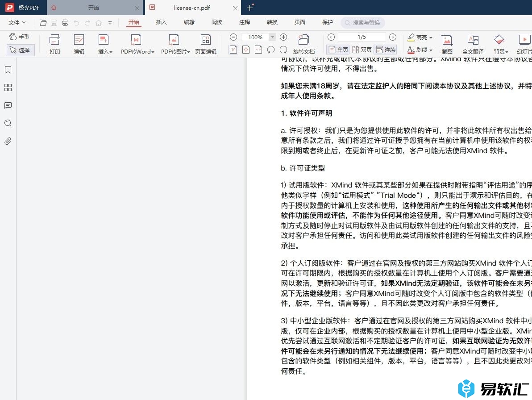Viewport: 532px width, 400px height.
Task: Click the 划线 underline tool
Action: point(417,50)
